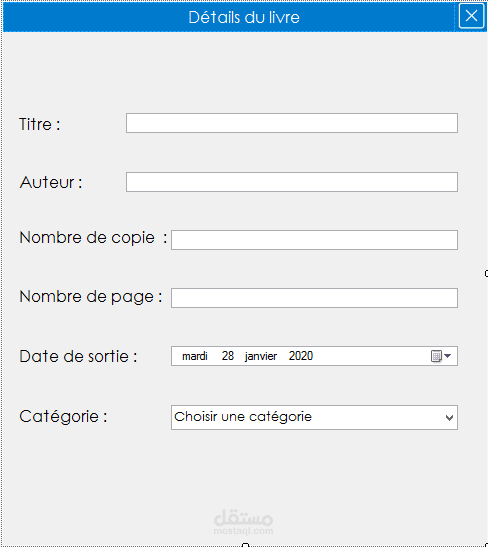Open the calendar icon in Date de sortie
Viewport: 488px width, 547px height.
[x=436, y=356]
